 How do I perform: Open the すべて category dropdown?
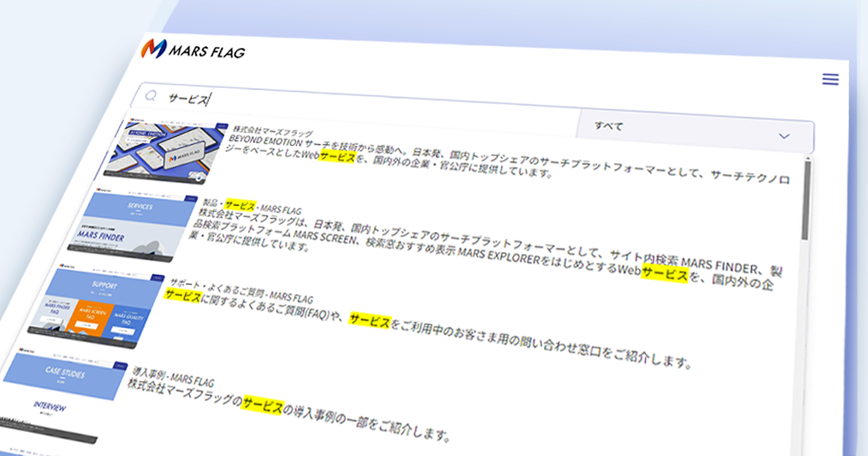pos(696,131)
